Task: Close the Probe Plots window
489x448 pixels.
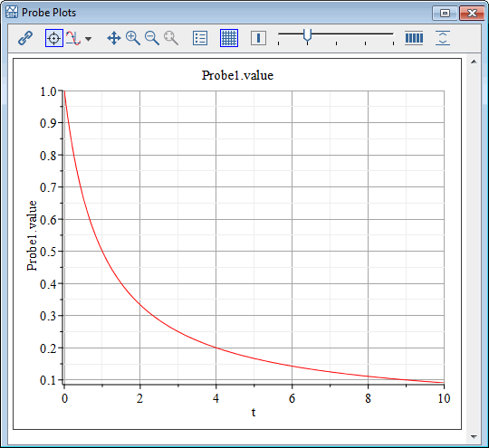Action: [x=472, y=14]
